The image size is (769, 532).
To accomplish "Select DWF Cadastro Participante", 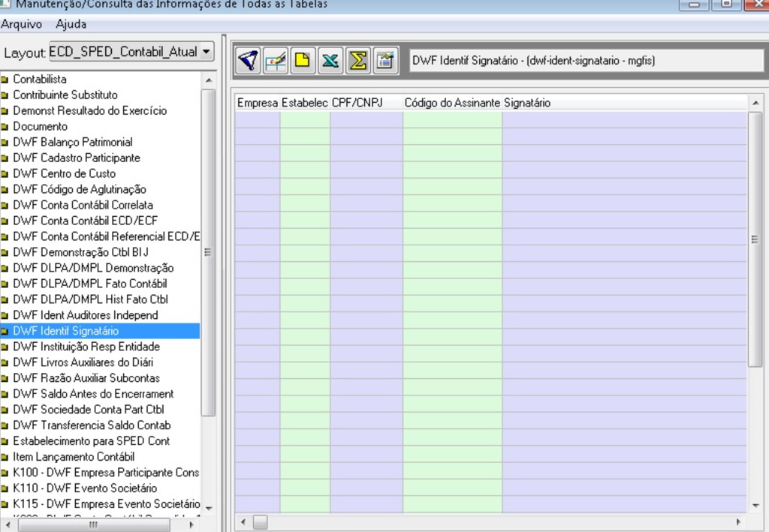I will (77, 158).
